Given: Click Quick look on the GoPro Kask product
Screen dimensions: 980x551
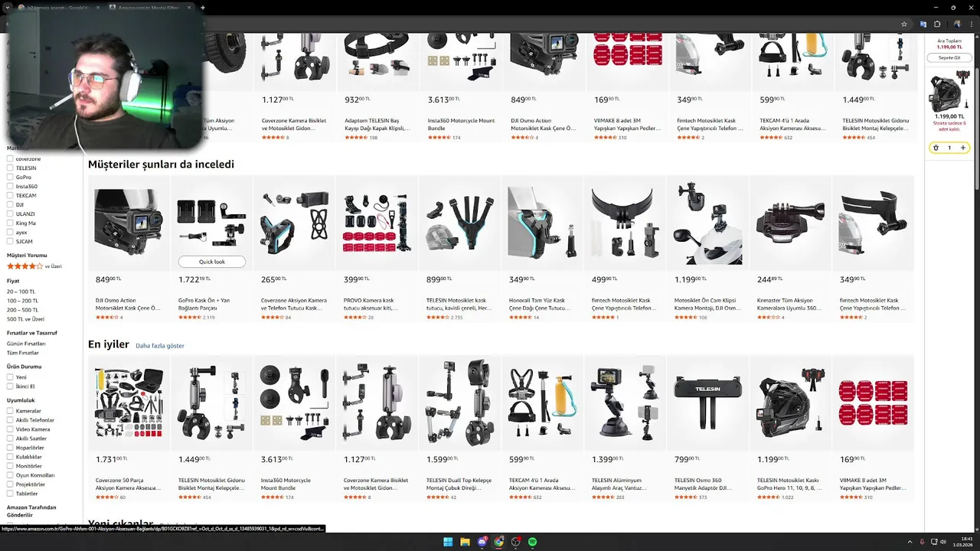Looking at the screenshot, I should click(x=212, y=262).
